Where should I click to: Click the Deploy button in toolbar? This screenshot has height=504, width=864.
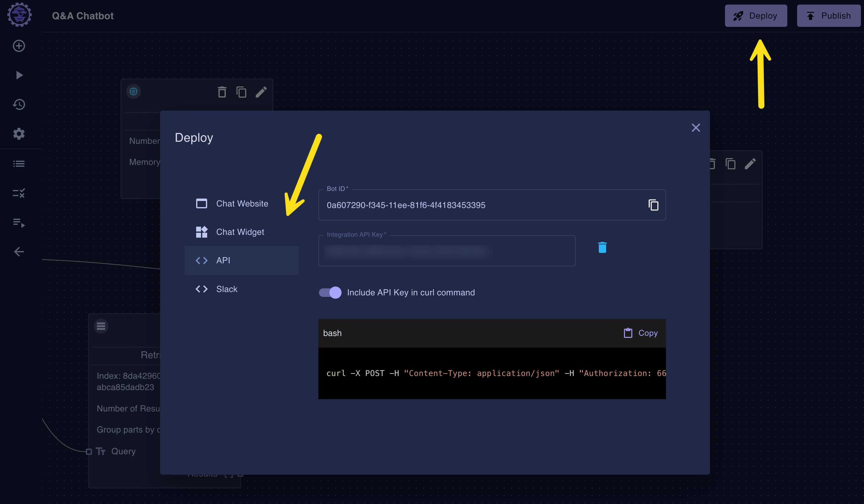756,16
